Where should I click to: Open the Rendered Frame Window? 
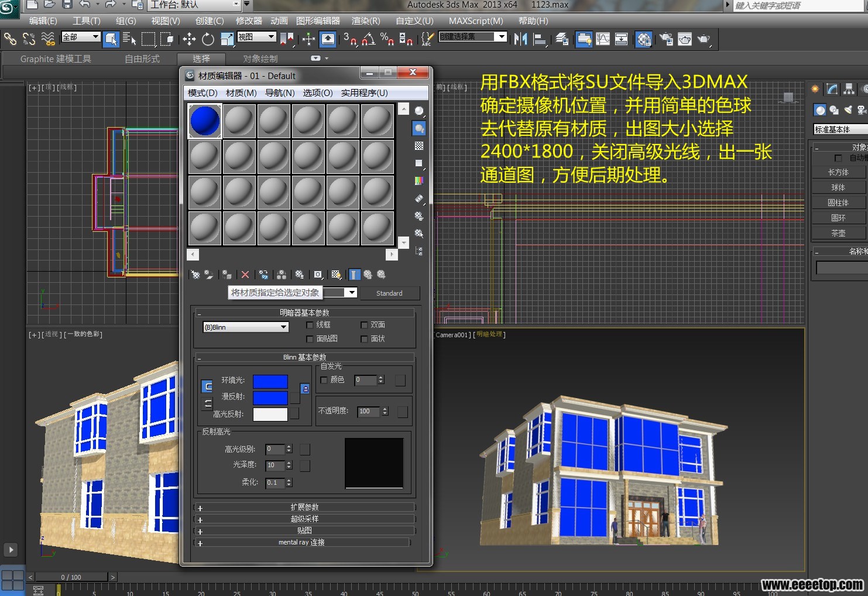coord(685,39)
